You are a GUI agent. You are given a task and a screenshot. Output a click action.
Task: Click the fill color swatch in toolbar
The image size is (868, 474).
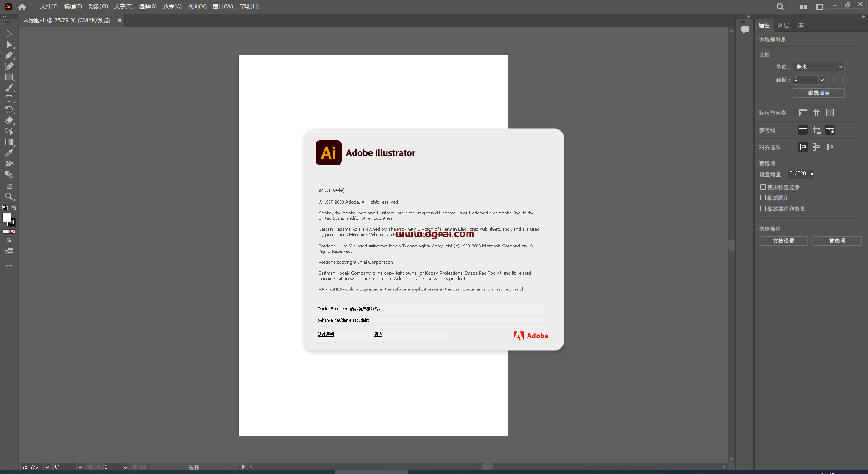click(x=6, y=218)
